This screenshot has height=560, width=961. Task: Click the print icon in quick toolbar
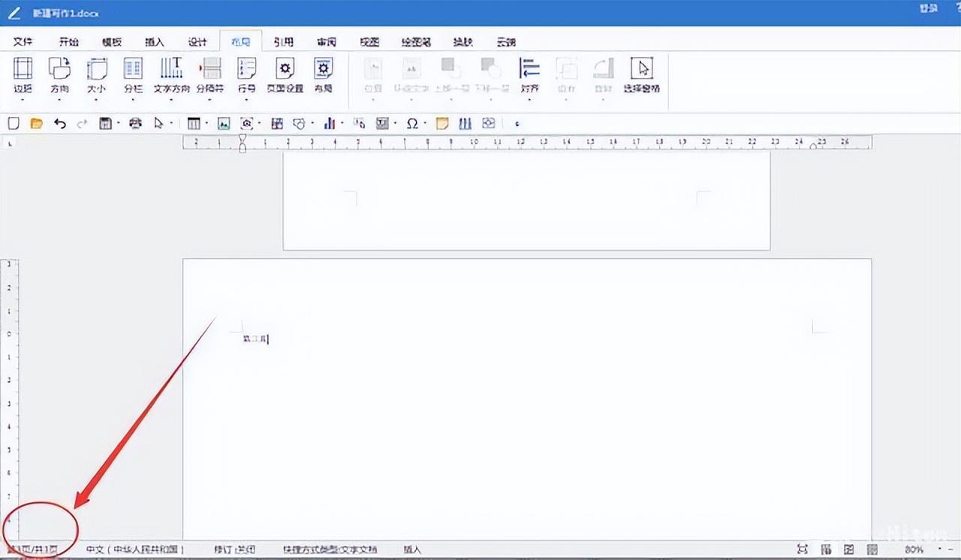coord(135,123)
